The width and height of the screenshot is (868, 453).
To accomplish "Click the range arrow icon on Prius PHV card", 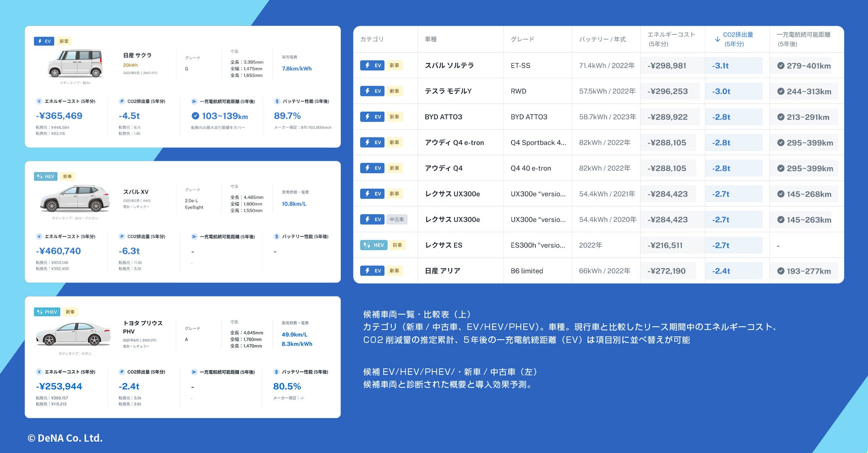I will point(194,372).
